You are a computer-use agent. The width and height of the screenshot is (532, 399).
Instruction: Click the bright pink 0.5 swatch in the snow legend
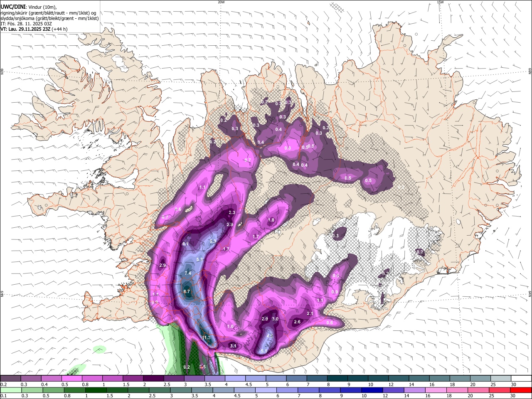coord(71,379)
